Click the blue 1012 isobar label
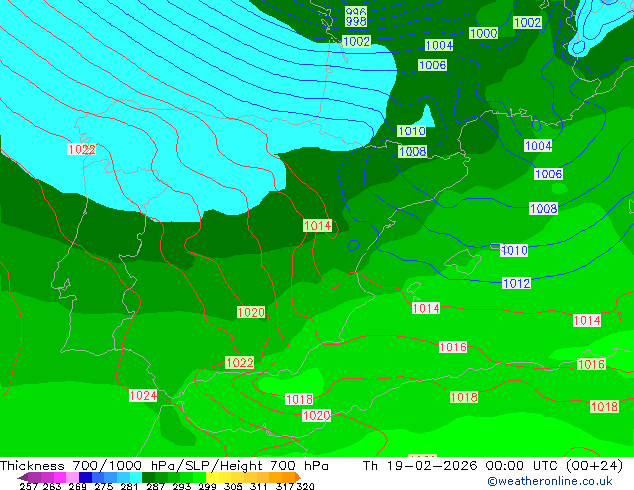634x490 pixels. click(x=516, y=283)
